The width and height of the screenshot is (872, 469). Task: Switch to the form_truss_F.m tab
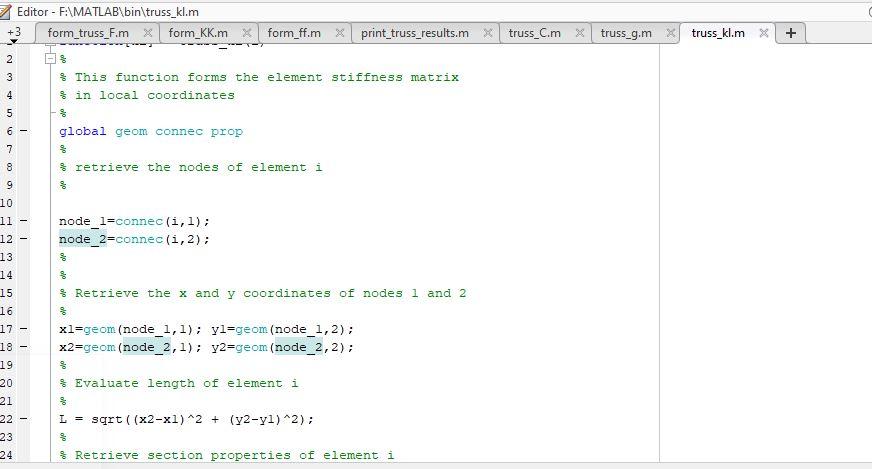[x=88, y=33]
